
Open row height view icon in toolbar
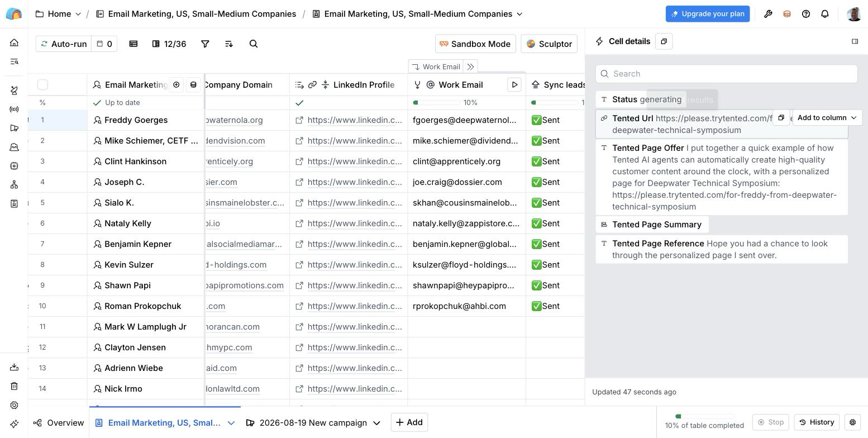pos(133,44)
